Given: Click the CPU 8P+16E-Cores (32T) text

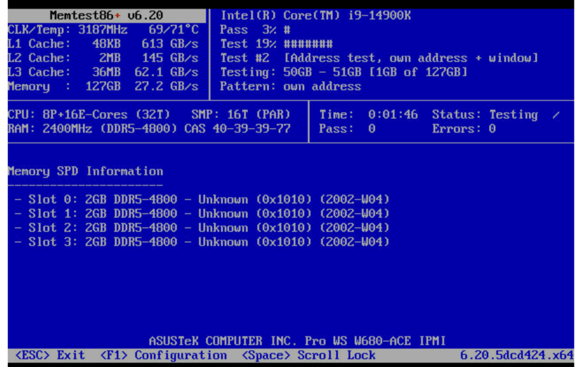Looking at the screenshot, I should [89, 115].
